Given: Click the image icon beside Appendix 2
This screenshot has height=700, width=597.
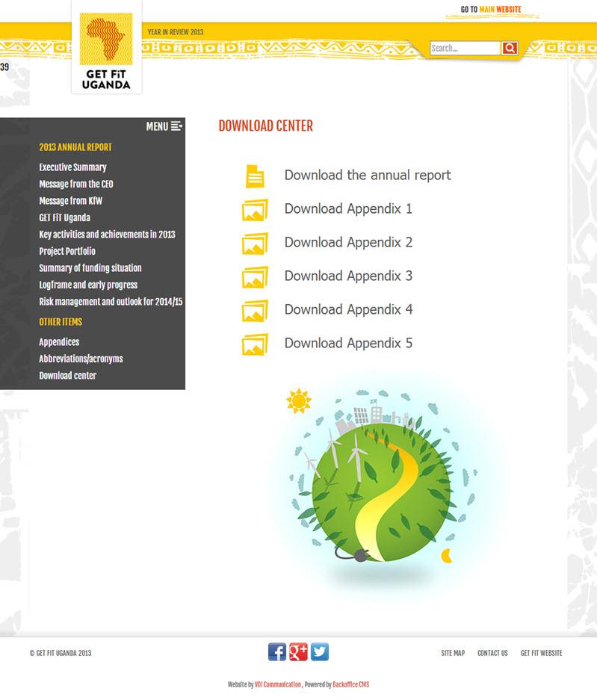Looking at the screenshot, I should point(255,244).
